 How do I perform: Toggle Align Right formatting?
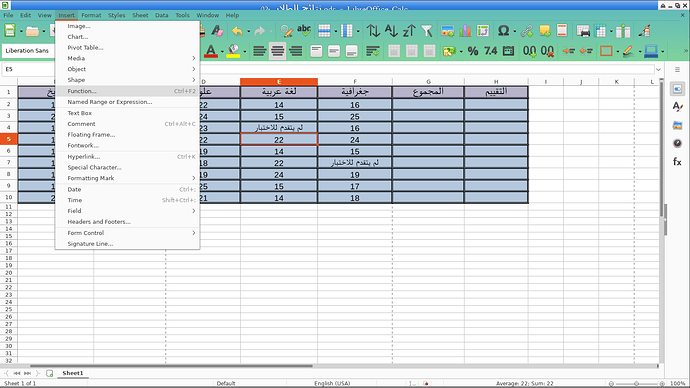click(x=296, y=51)
